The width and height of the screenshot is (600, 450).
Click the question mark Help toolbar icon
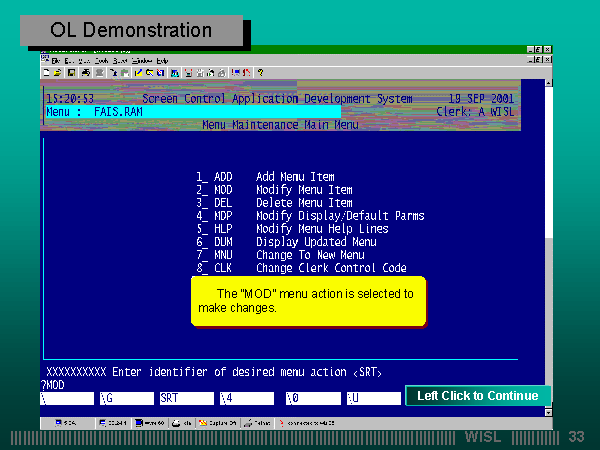[x=260, y=72]
